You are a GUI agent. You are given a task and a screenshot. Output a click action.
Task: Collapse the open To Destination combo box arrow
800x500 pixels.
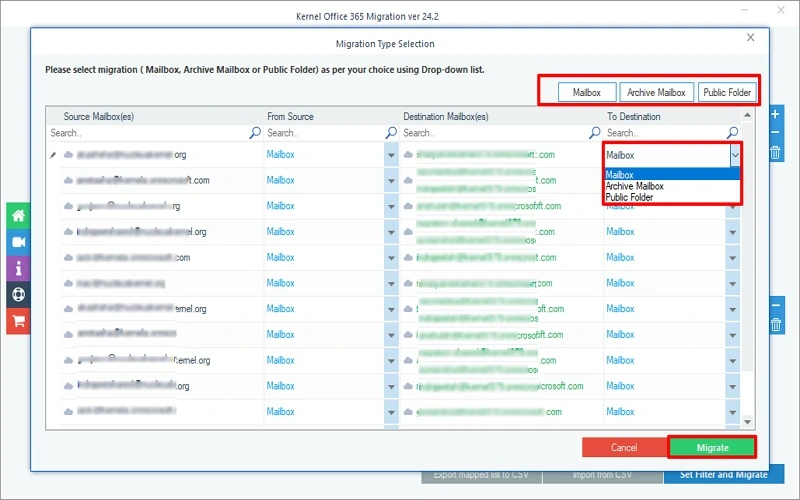[x=735, y=155]
